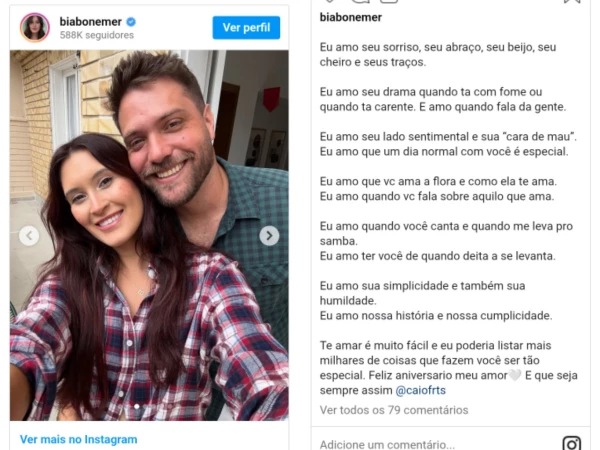Click the Ver perfil button
Viewport: 600px width, 450px height.
tap(246, 28)
